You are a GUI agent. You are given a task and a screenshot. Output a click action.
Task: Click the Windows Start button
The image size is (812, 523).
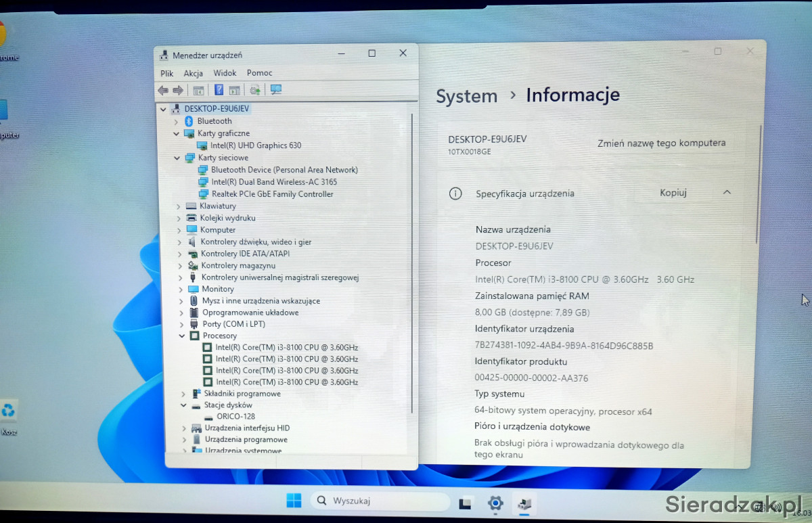tap(294, 501)
